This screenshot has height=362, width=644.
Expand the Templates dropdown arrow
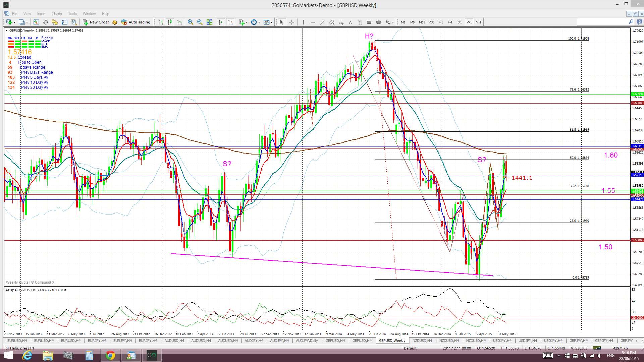[x=272, y=22]
